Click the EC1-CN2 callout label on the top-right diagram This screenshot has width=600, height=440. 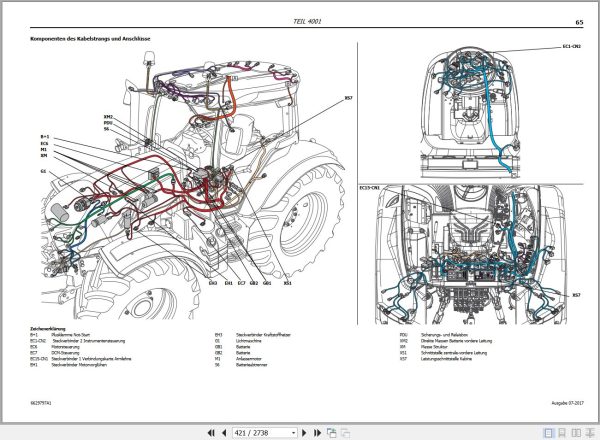tap(572, 46)
